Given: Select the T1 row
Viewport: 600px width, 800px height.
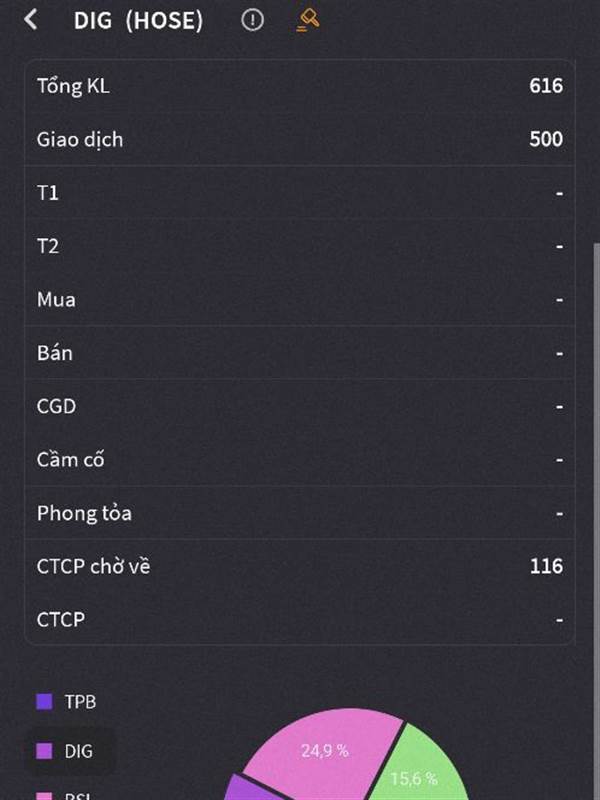Looking at the screenshot, I should 300,193.
